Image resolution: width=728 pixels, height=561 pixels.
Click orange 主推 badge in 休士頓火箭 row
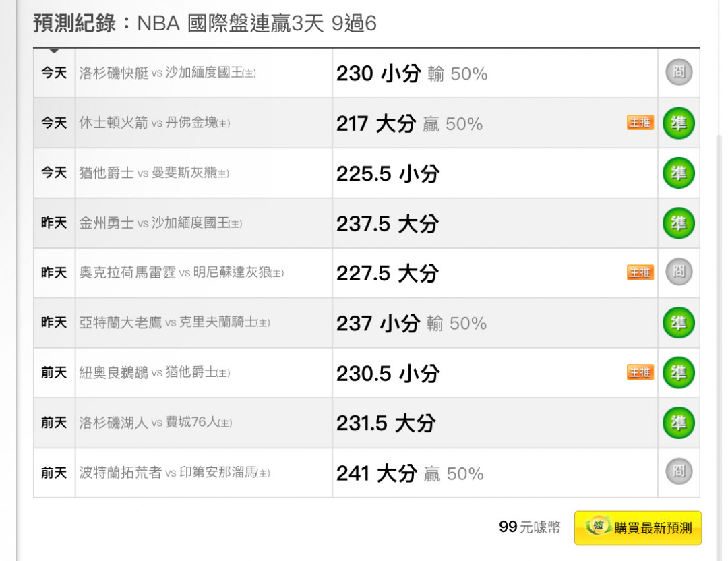pos(640,123)
